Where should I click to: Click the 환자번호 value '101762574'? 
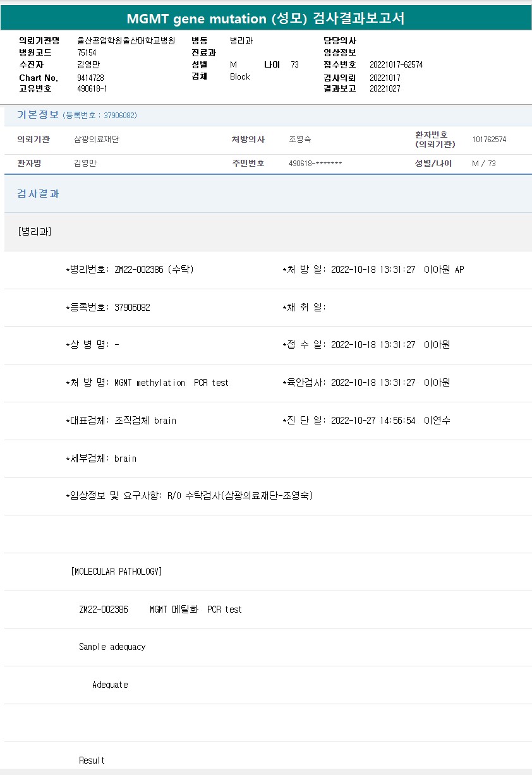pyautogui.click(x=489, y=140)
